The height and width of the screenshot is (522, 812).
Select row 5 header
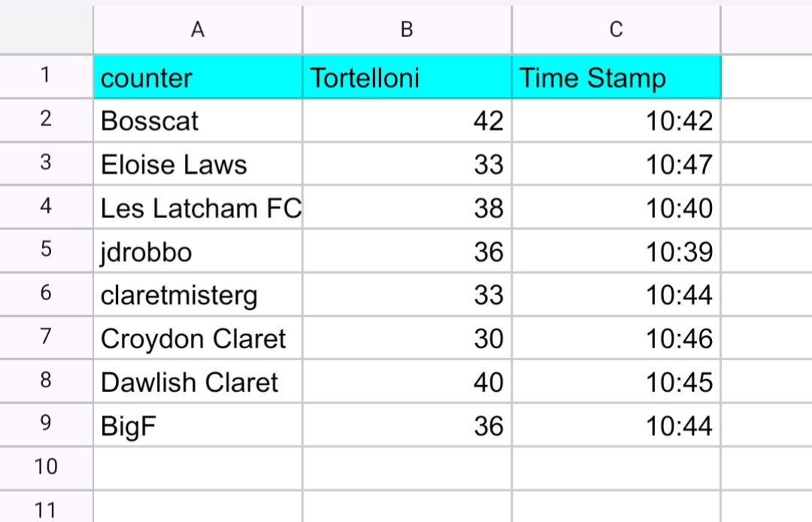[x=47, y=250]
